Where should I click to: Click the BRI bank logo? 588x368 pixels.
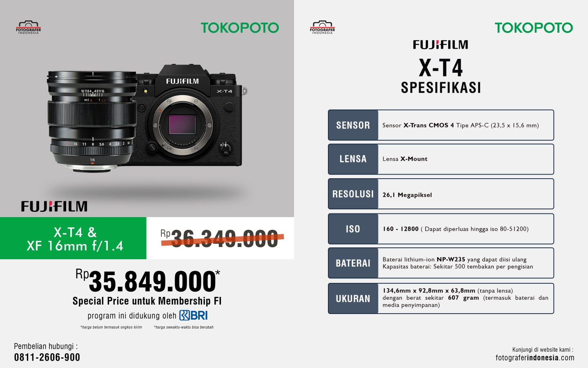(194, 315)
